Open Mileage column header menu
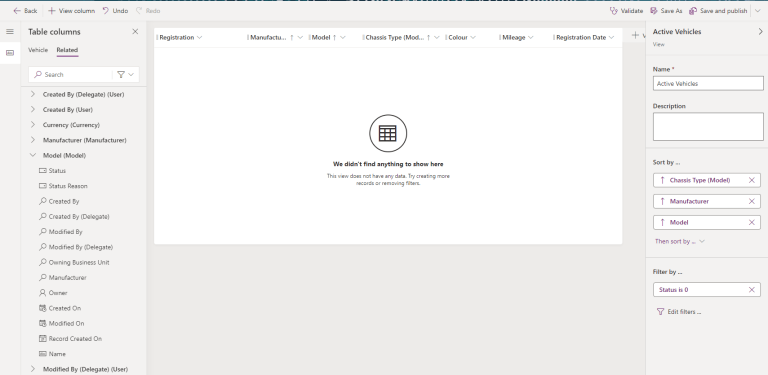 530,38
